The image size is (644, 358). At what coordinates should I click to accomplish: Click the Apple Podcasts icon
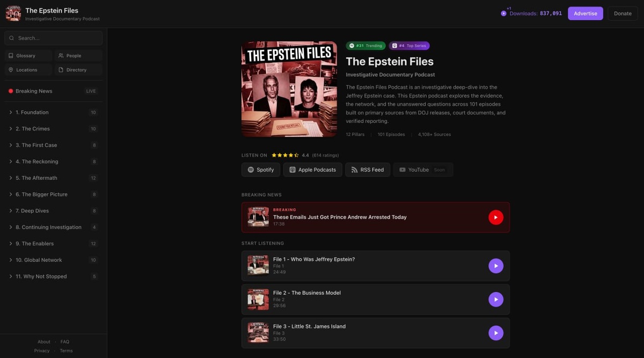[x=292, y=170]
